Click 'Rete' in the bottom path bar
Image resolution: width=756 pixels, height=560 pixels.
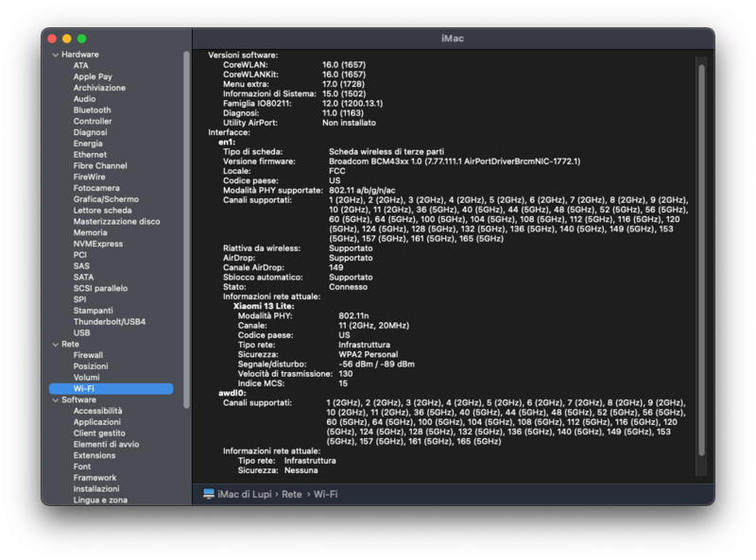coord(293,494)
